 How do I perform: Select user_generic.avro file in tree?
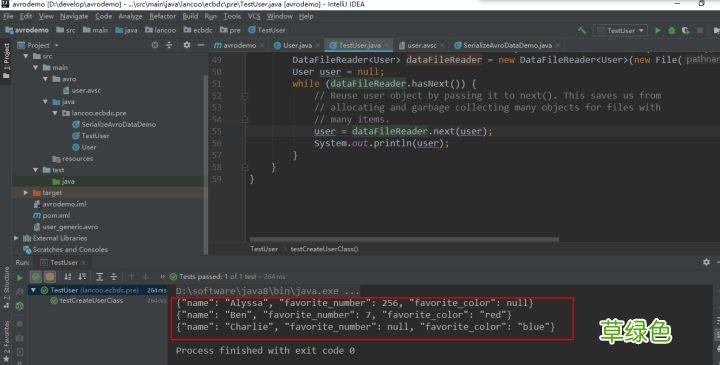(66, 227)
